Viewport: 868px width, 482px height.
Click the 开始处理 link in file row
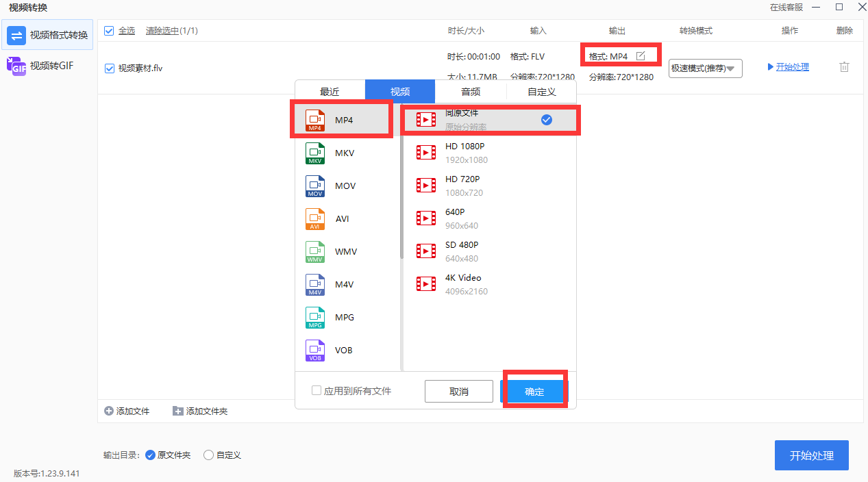(793, 67)
